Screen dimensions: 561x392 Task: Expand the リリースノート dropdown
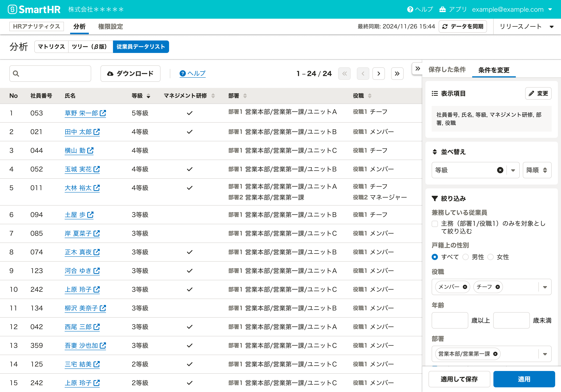(x=526, y=26)
